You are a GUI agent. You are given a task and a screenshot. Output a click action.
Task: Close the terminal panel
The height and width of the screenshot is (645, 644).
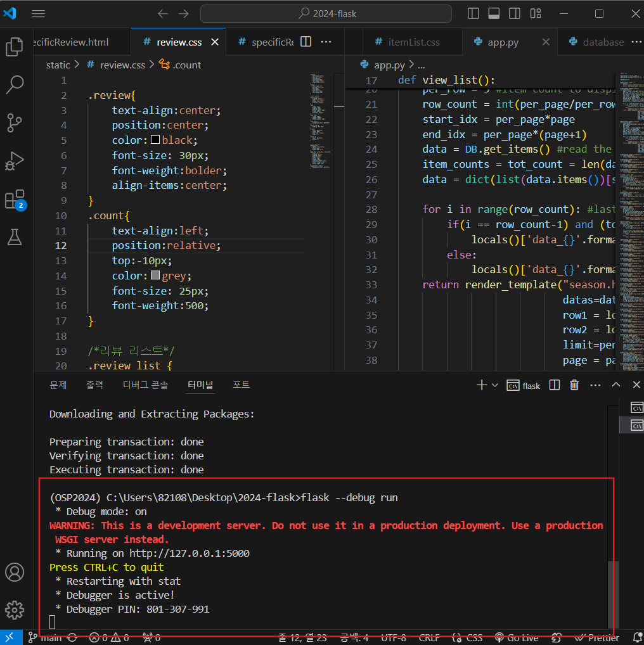636,385
